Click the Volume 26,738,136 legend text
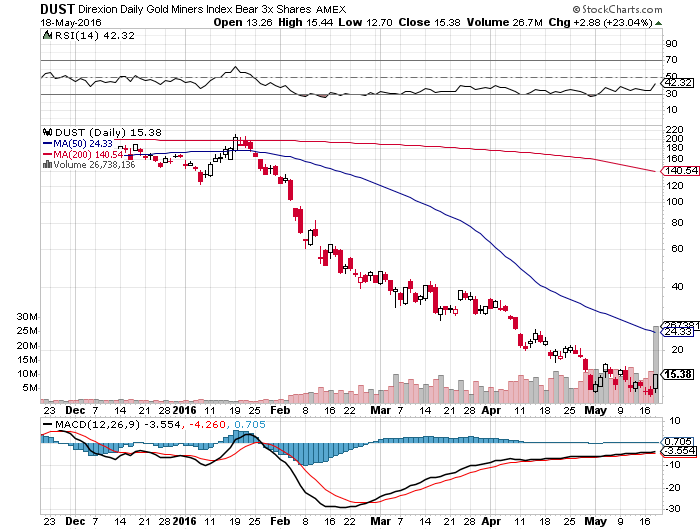700x530 pixels. pyautogui.click(x=94, y=165)
